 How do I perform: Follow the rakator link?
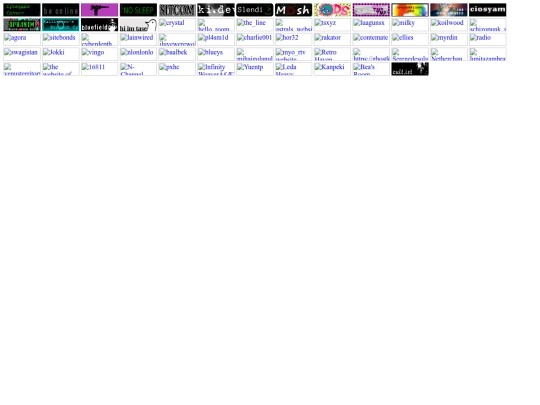tap(332, 40)
